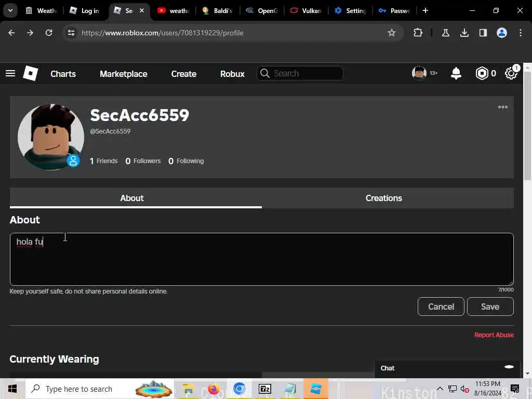Open a new browser tab

(x=425, y=10)
